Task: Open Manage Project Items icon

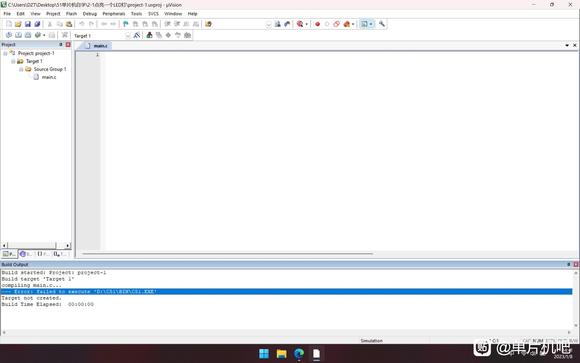Action: pyautogui.click(x=149, y=35)
